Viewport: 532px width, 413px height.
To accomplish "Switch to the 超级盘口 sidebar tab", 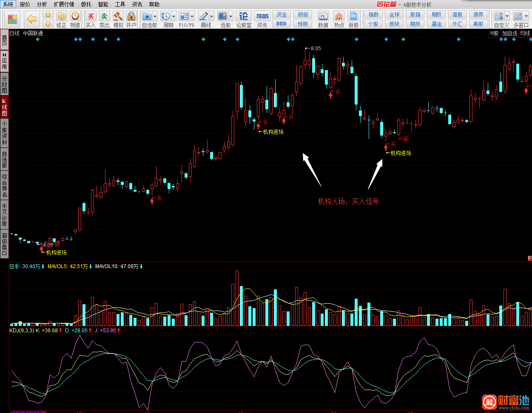I will click(x=4, y=244).
